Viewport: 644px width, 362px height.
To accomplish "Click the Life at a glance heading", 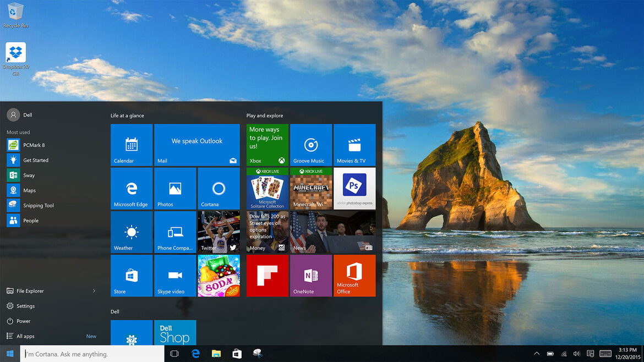I will [127, 116].
